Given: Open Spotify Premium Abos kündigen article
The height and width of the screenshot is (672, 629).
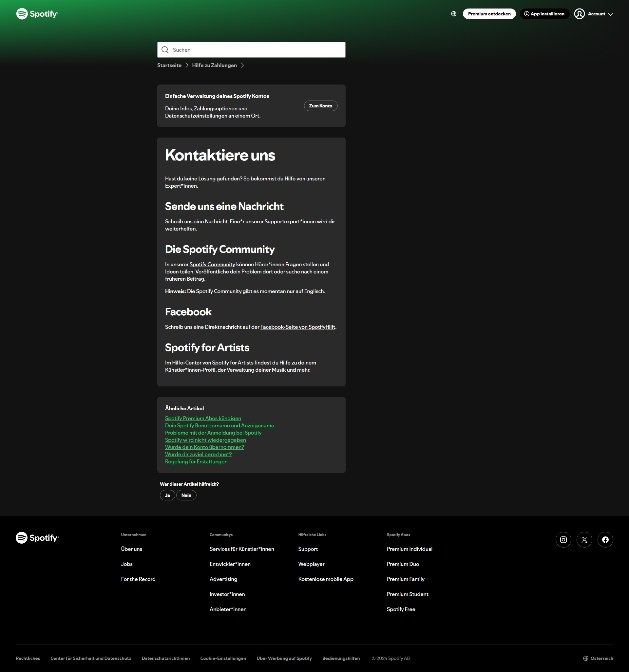Looking at the screenshot, I should [x=203, y=418].
